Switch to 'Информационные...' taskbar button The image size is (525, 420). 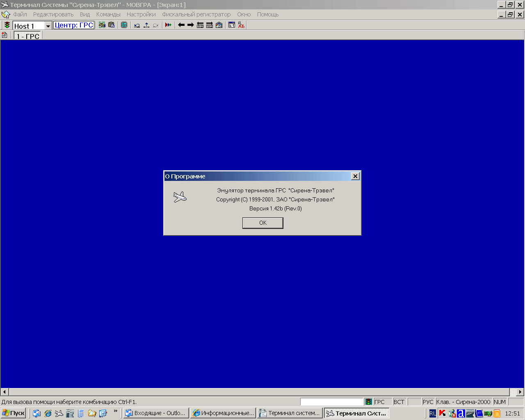click(223, 413)
